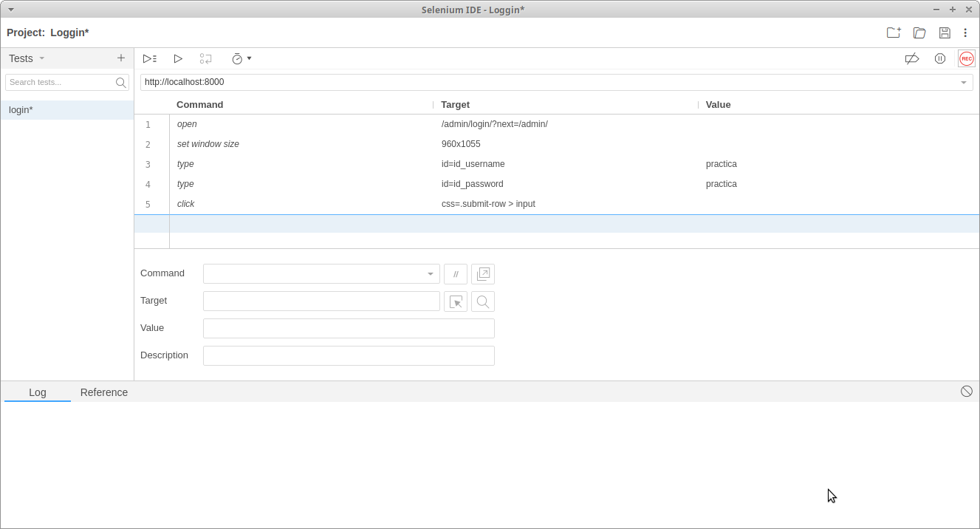Open the test execution speed control

tap(241, 58)
